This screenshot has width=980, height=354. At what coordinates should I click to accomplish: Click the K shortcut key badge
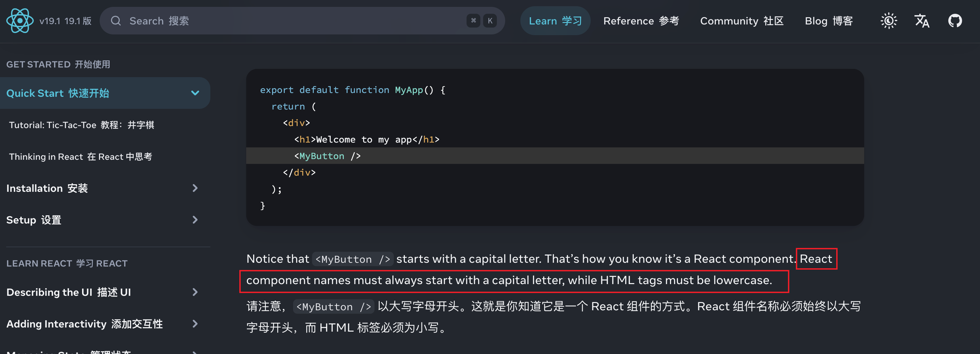[x=490, y=21]
